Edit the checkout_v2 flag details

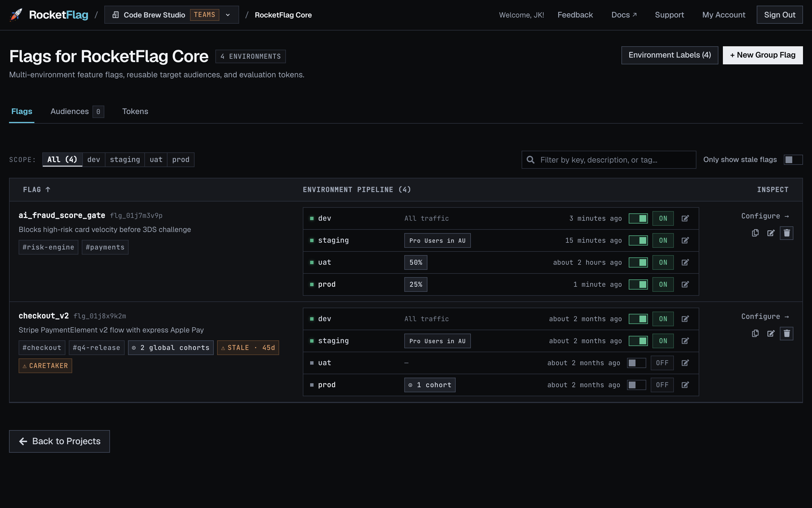point(771,333)
